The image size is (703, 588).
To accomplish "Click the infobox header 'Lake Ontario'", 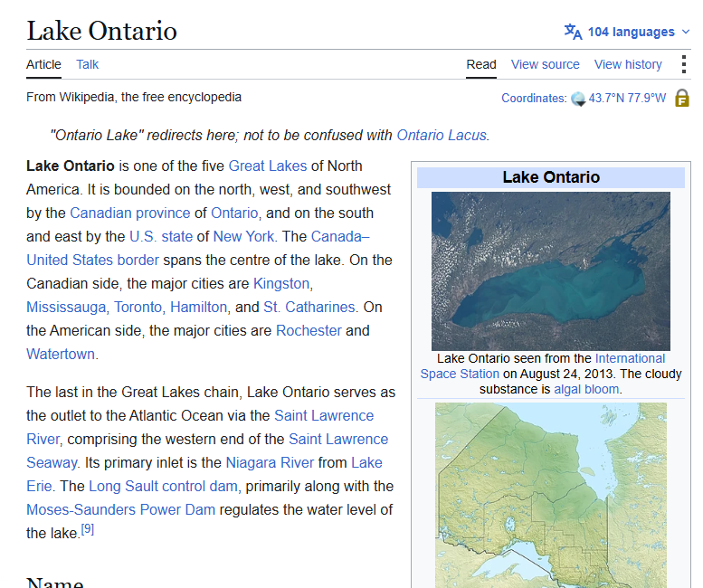I will [x=551, y=177].
